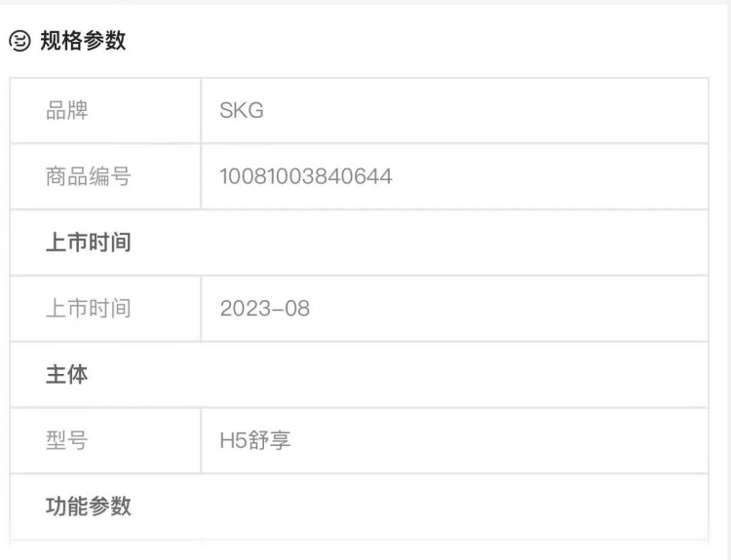Viewport: 731px width, 560px height.
Task: Click the 主体 group heading
Action: (67, 375)
